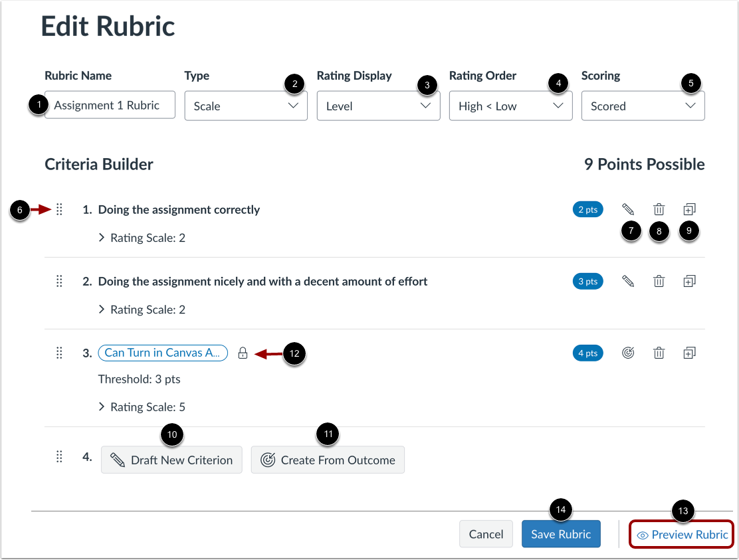
Task: Change the Rating Order dropdown
Action: tap(510, 105)
